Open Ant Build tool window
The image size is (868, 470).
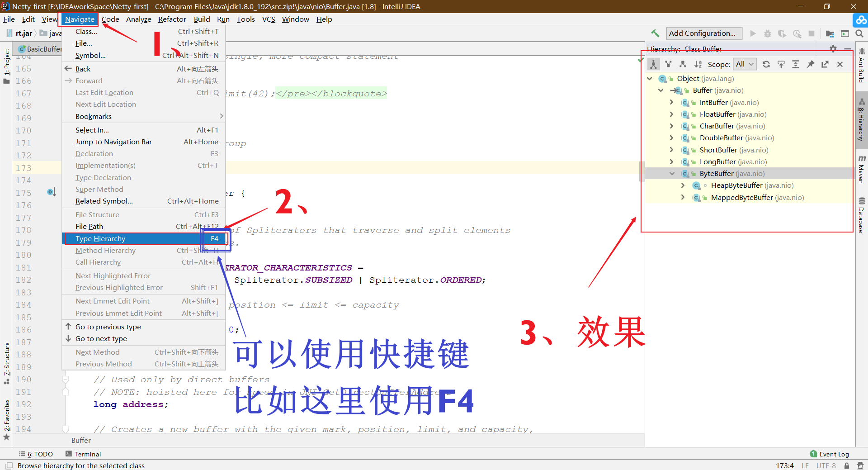click(862, 66)
